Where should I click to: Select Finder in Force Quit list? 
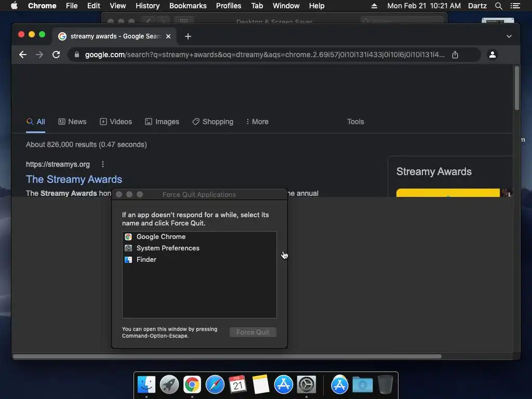(199, 260)
